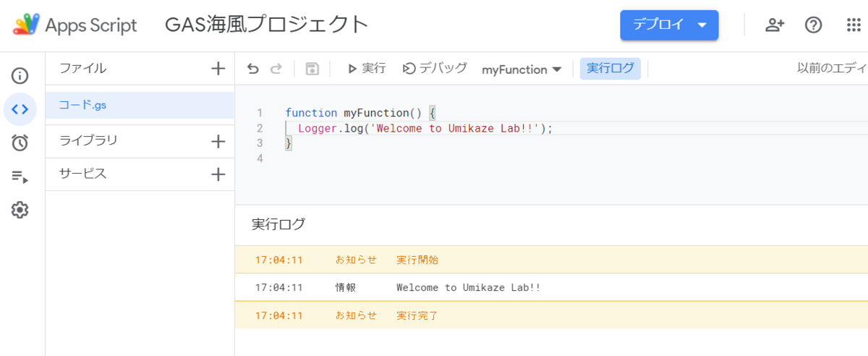Open the Google apps grid icon

(854, 25)
